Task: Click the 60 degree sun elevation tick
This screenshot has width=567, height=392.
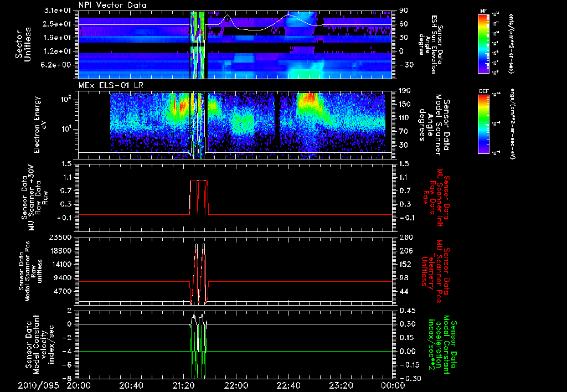Action: tap(404, 24)
